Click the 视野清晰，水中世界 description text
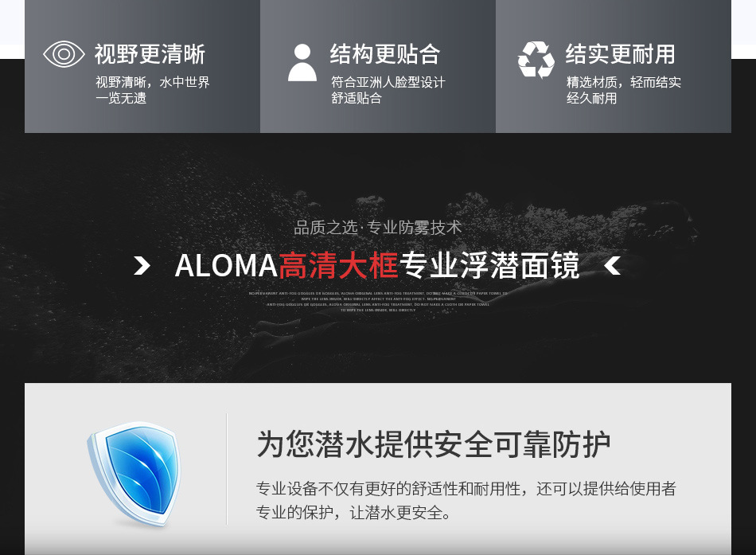This screenshot has width=756, height=555. (152, 82)
